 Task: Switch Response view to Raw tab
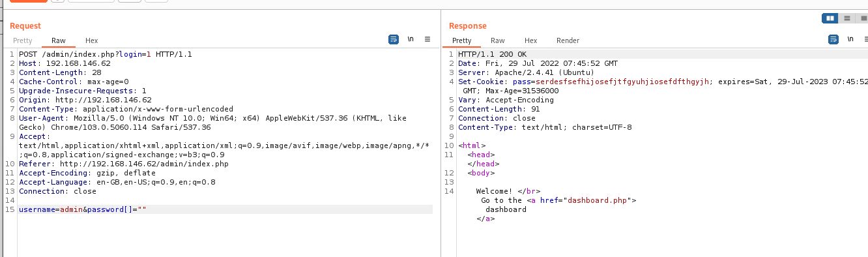(498, 40)
